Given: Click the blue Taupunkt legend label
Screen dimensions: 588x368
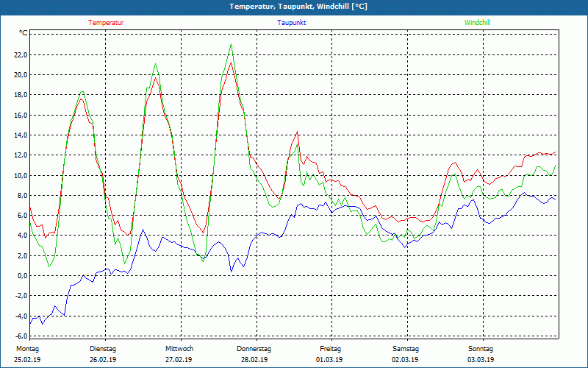Looking at the screenshot, I should (291, 23).
